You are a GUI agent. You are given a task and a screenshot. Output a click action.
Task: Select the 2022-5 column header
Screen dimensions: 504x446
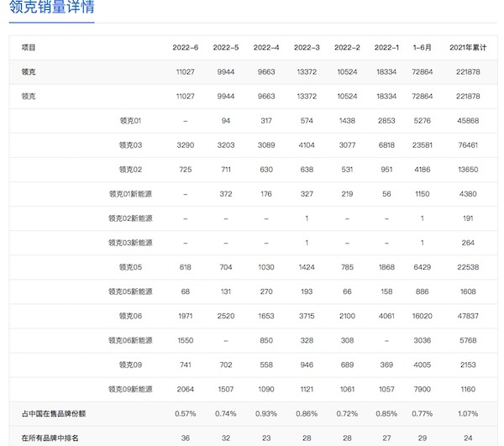pos(226,48)
